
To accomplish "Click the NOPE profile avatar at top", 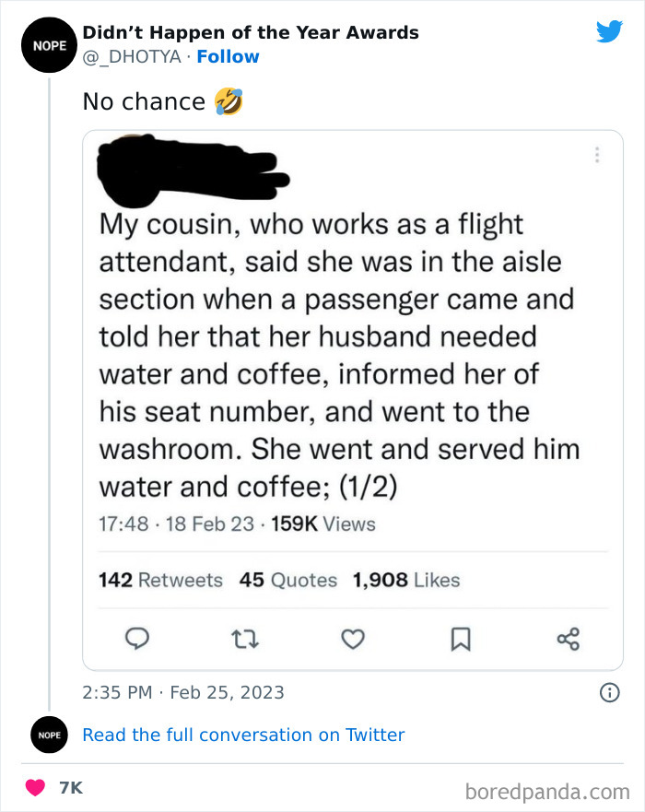I will pyautogui.click(x=49, y=44).
